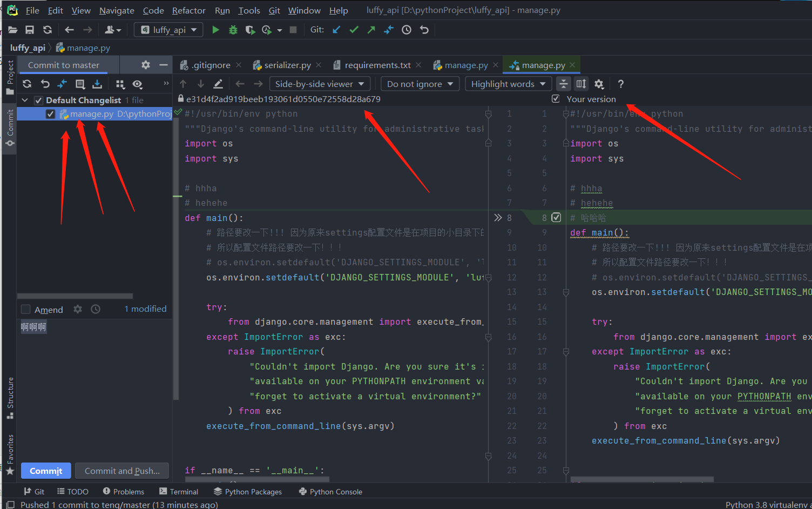Click the Commit and Push button
Viewport: 812px width, 509px height.
pyautogui.click(x=122, y=471)
